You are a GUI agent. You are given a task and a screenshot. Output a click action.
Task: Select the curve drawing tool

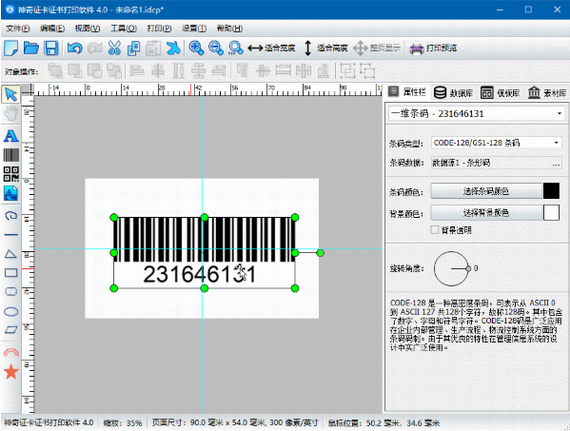(x=11, y=216)
